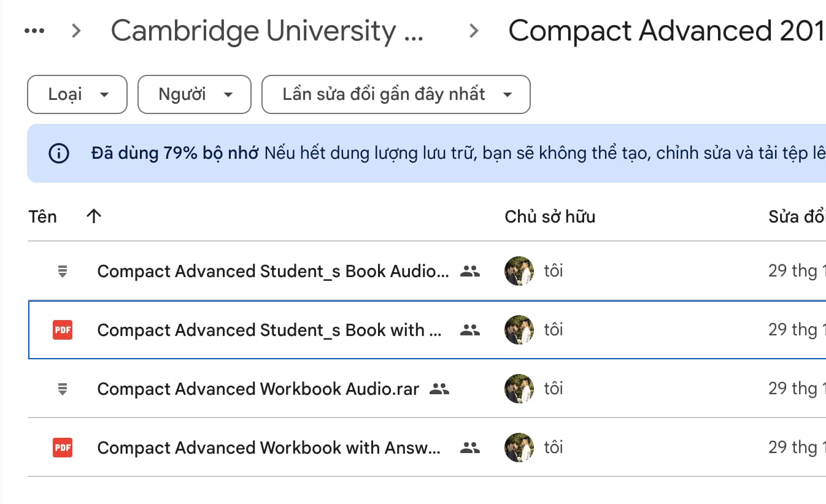The image size is (826, 504).
Task: Select the Compact Advanced Workbook Audio.rar row
Action: point(258,389)
